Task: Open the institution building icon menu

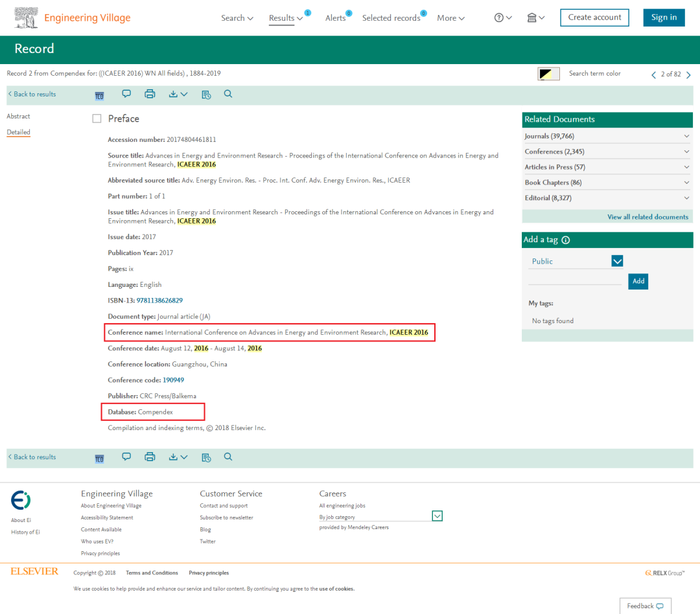Action: [x=536, y=18]
